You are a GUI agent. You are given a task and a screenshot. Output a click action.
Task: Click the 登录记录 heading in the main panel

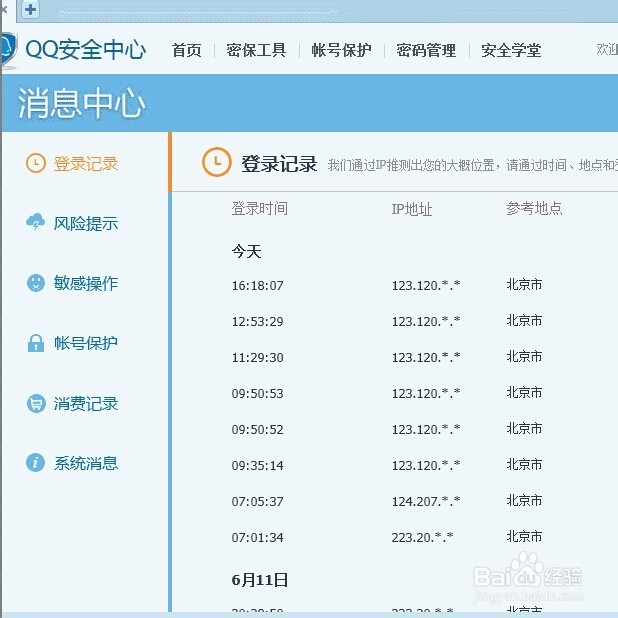point(279,164)
